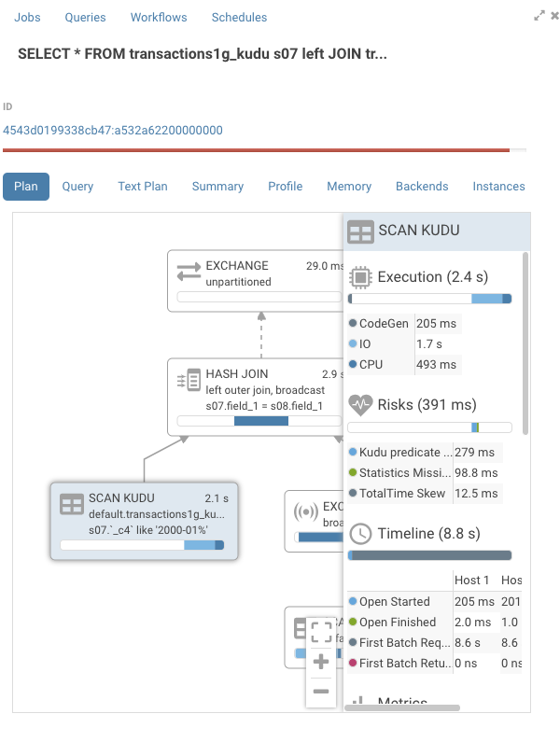
Task: Click the EXCHANGE arrows icon in plan
Action: (189, 273)
